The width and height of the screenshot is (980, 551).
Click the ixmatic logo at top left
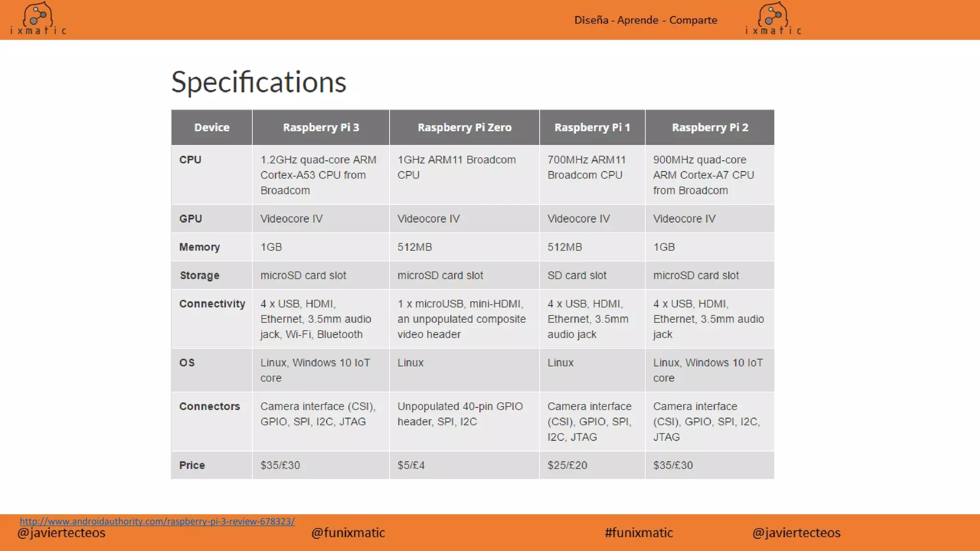(38, 19)
